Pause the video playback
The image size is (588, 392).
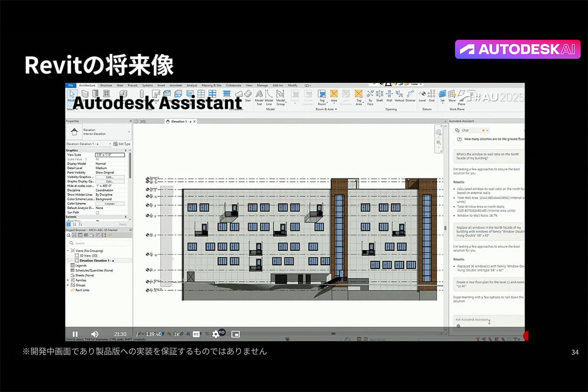(75, 334)
